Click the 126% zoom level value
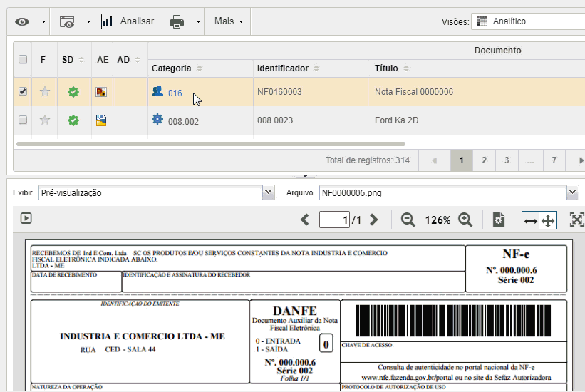The width and height of the screenshot is (585, 392). [x=438, y=220]
